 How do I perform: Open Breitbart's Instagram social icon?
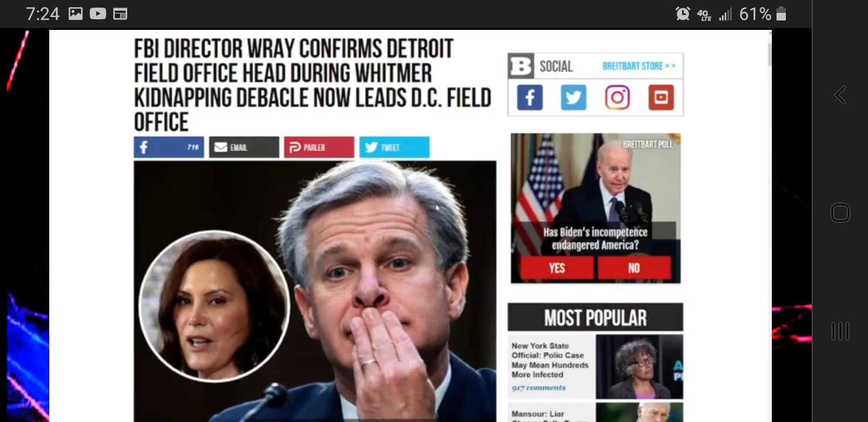tap(617, 97)
